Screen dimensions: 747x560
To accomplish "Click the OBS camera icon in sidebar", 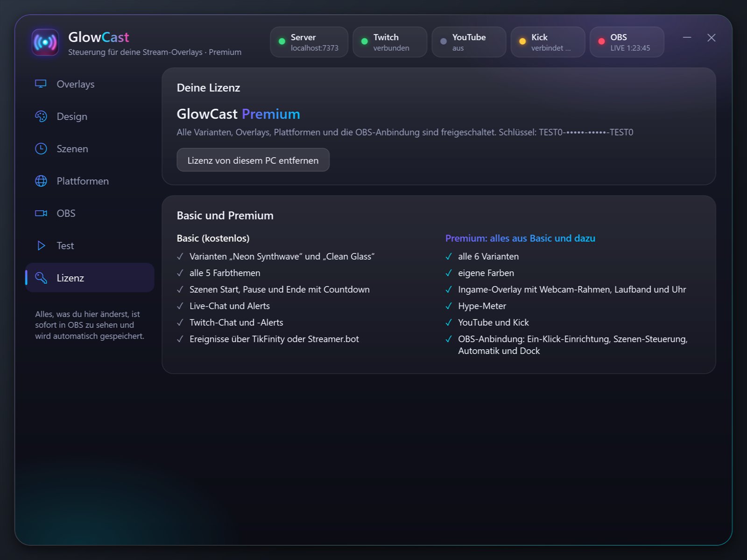I will tap(41, 213).
